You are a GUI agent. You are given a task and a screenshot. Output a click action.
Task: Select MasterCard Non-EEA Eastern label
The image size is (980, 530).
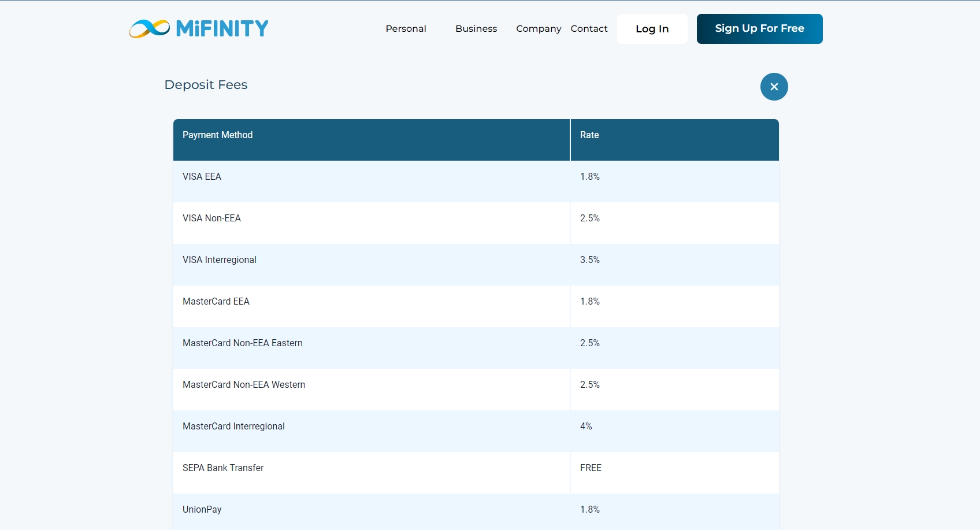click(x=243, y=343)
